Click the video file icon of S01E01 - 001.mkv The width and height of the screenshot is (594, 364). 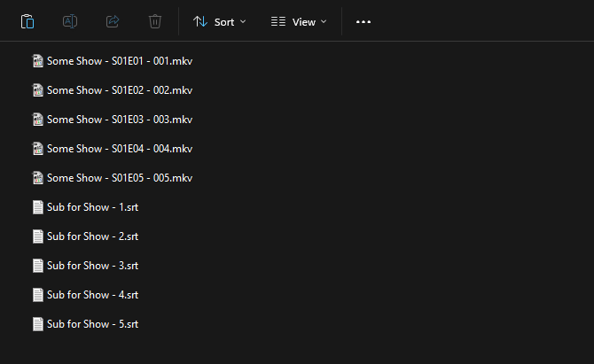coord(37,61)
